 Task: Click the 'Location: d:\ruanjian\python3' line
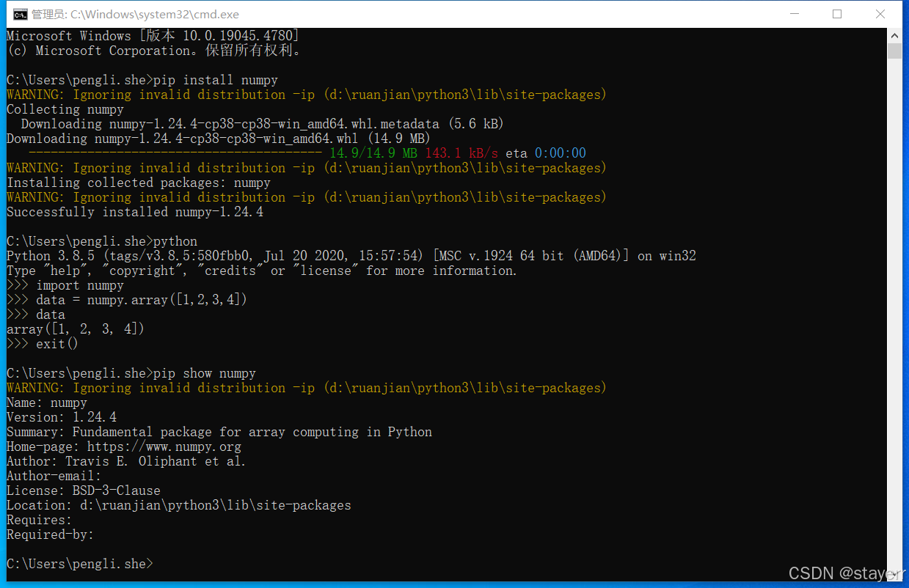pyautogui.click(x=179, y=505)
